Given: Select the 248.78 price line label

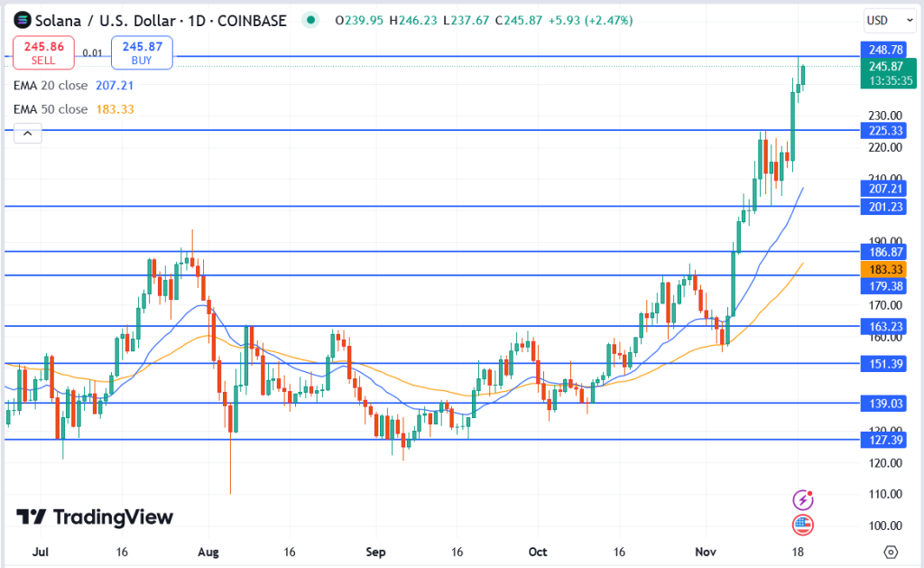Looking at the screenshot, I should pyautogui.click(x=883, y=50).
